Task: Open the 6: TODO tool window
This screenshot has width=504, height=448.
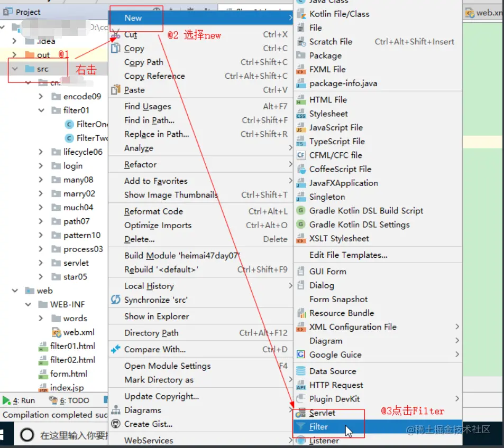Action: 69,400
